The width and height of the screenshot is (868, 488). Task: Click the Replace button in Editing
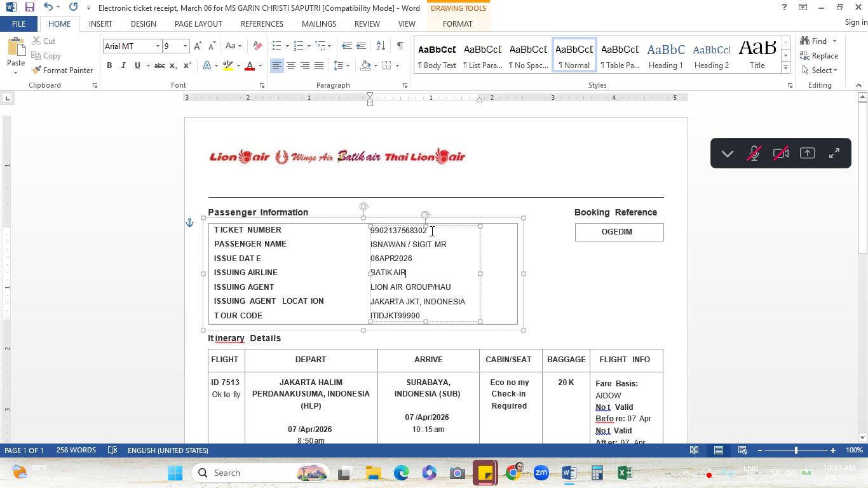pyautogui.click(x=820, y=56)
